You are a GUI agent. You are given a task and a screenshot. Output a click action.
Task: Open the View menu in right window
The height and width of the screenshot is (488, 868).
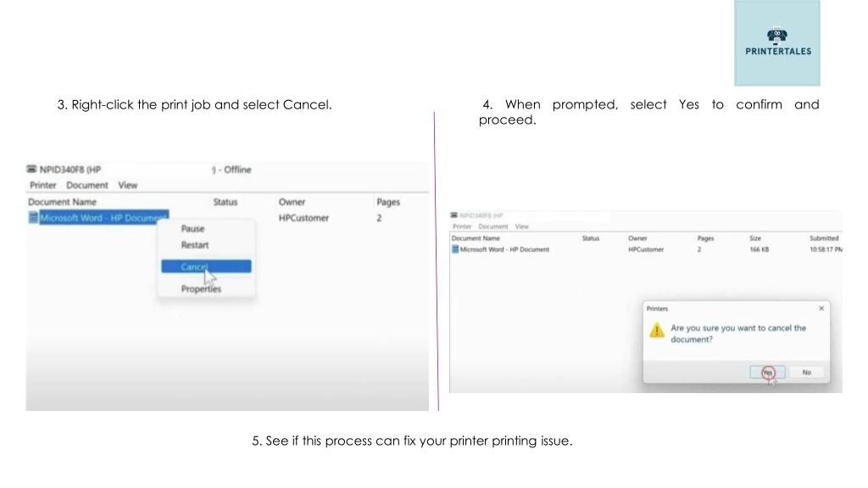(x=521, y=226)
